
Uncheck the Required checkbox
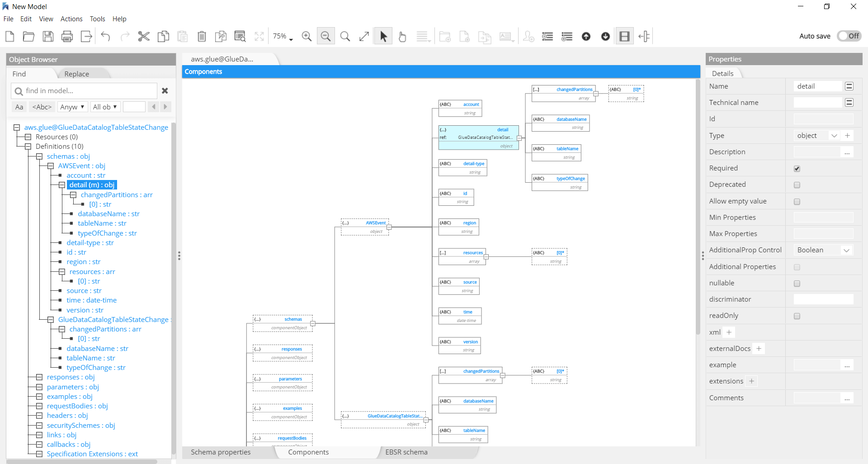tap(797, 169)
